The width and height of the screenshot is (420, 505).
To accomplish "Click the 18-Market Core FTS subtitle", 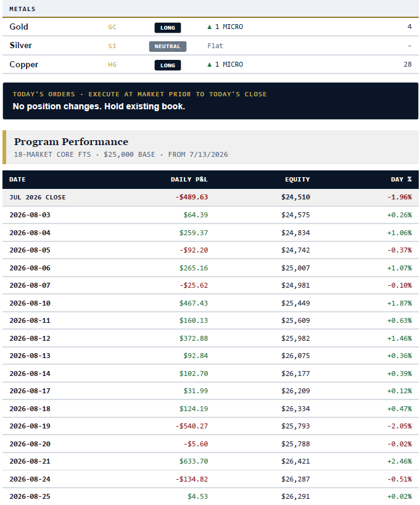I will 121,154.
